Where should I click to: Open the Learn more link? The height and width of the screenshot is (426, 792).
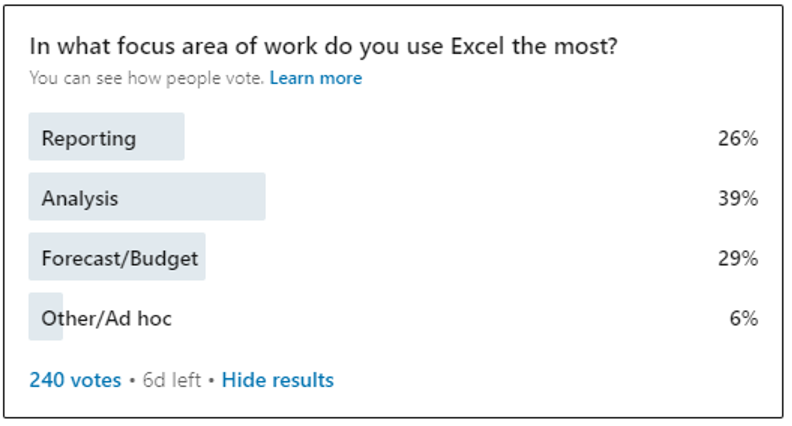click(316, 78)
